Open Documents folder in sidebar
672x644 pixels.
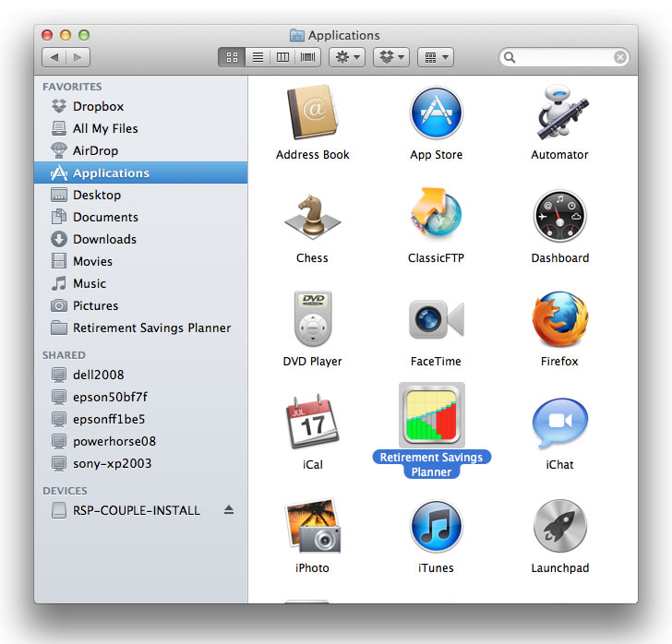pos(140,217)
